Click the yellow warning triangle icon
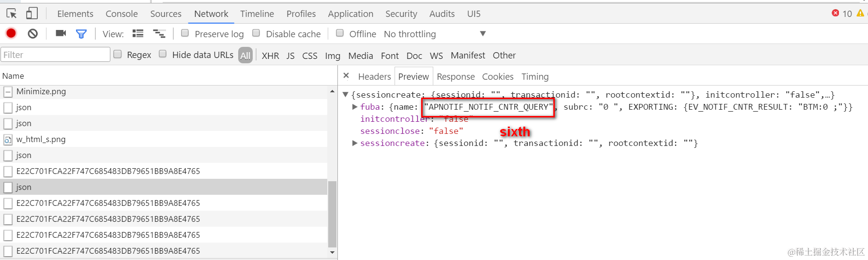This screenshot has height=260, width=868. [860, 13]
